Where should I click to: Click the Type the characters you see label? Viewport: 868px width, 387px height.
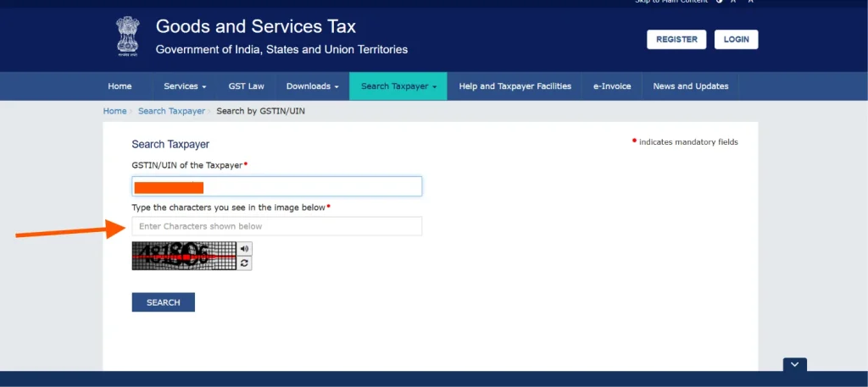229,207
